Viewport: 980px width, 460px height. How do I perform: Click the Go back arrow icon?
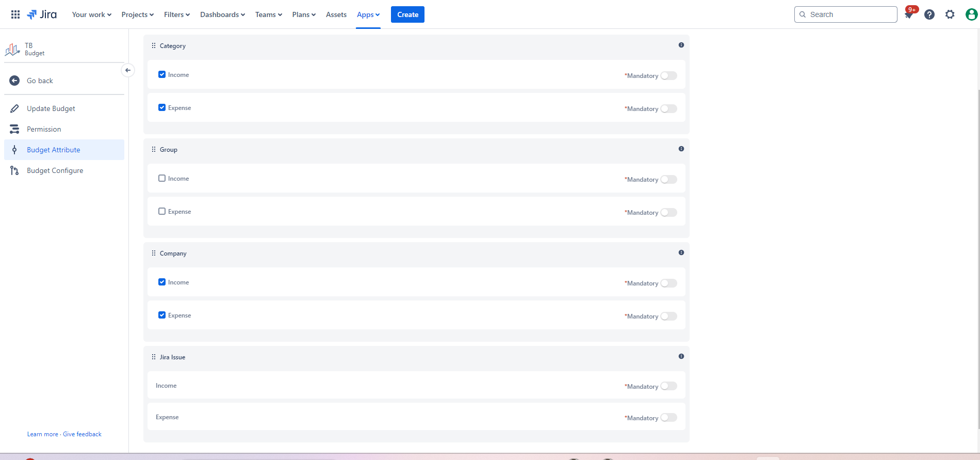(14, 81)
